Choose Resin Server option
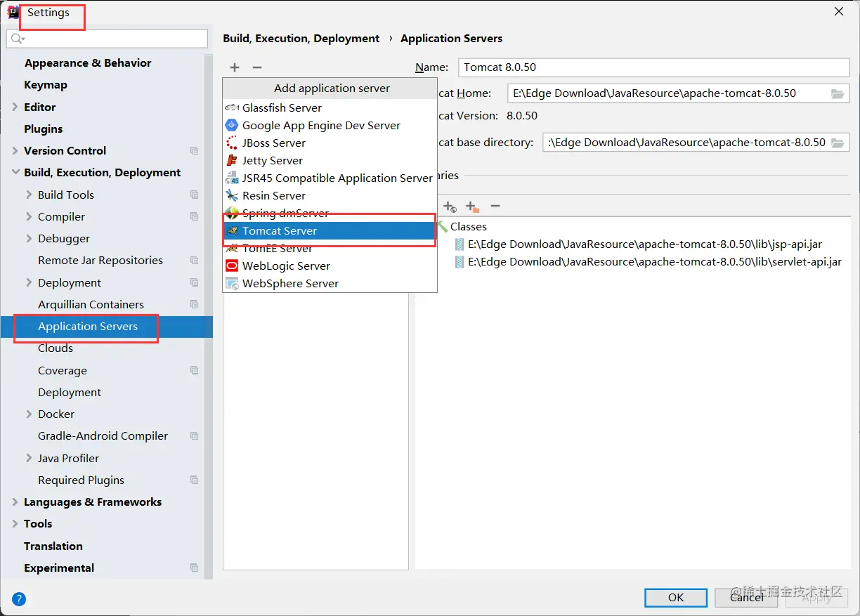This screenshot has height=616, width=860. click(x=330, y=195)
